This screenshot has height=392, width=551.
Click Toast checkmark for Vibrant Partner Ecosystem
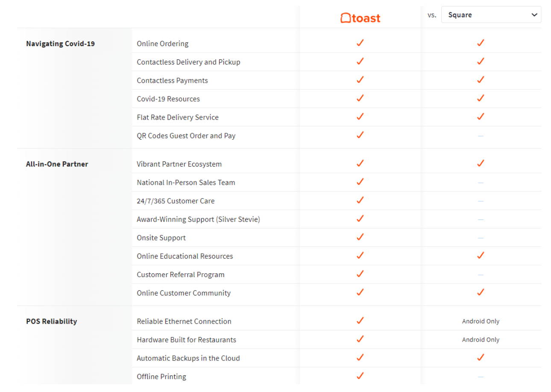click(x=360, y=163)
